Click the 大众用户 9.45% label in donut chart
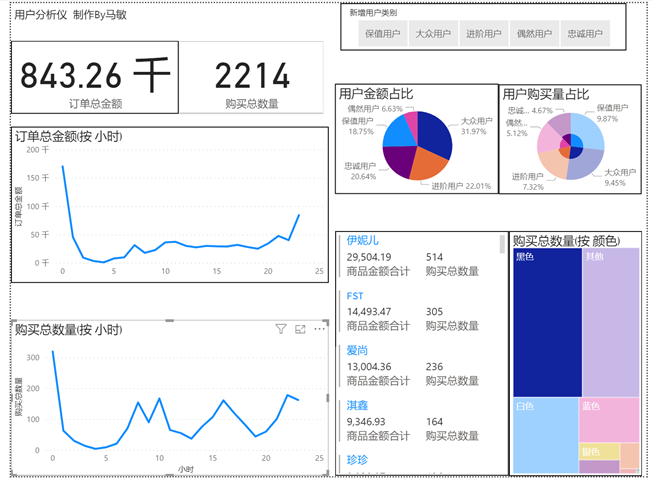 pos(619,177)
